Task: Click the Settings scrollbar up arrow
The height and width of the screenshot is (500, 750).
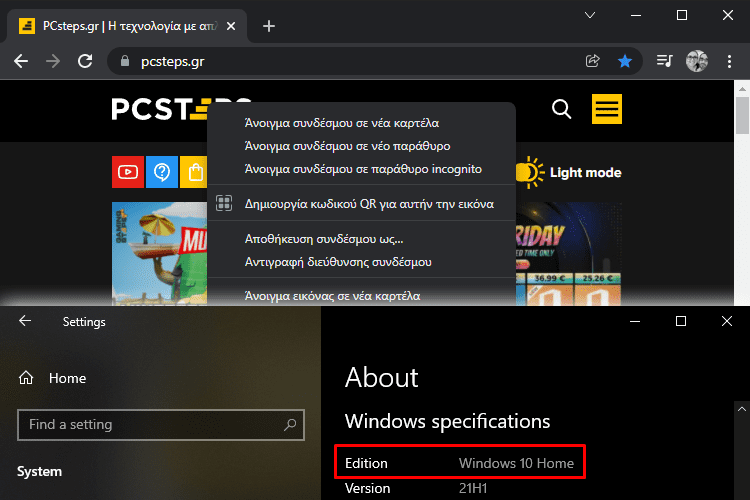Action: click(x=742, y=409)
